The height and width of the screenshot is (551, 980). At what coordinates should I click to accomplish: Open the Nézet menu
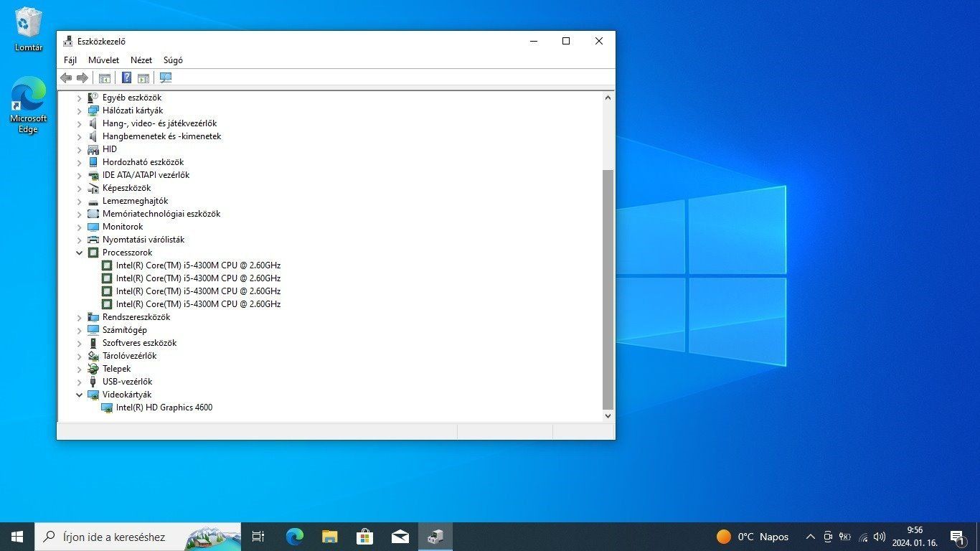141,60
